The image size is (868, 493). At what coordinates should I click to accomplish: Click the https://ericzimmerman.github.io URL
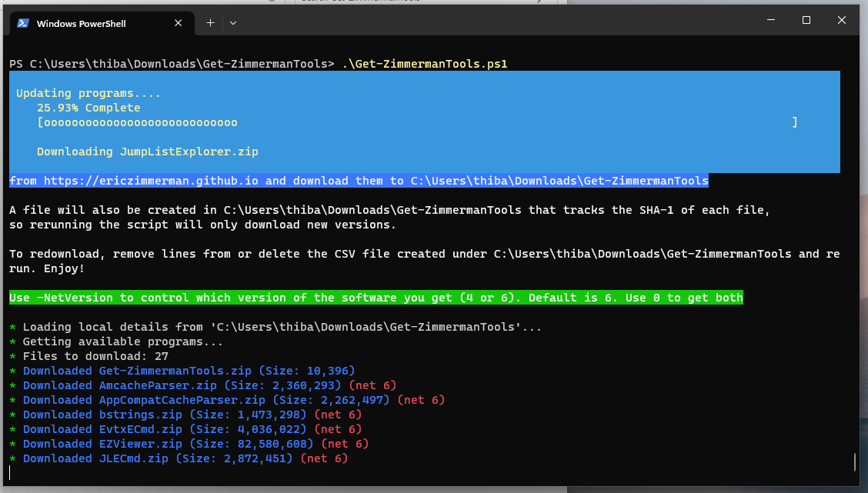pyautogui.click(x=151, y=181)
